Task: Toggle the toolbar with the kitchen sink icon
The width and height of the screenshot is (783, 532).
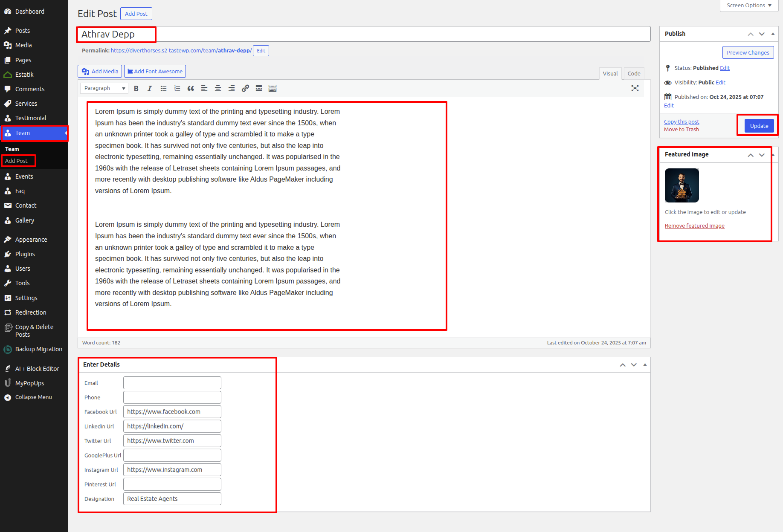Action: click(x=273, y=88)
